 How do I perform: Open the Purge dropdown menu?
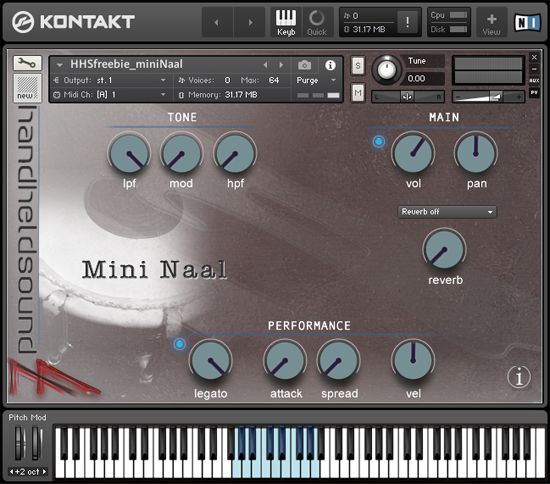[316, 80]
